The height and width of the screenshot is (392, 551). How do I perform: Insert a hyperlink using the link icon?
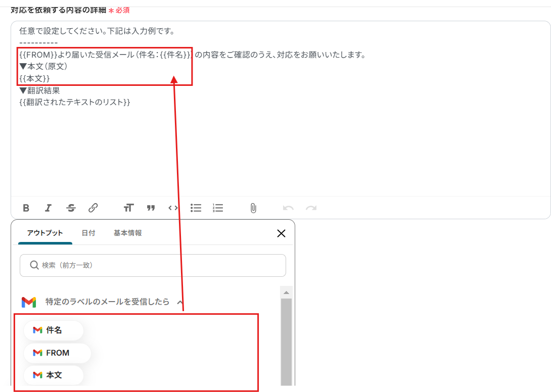coord(93,208)
